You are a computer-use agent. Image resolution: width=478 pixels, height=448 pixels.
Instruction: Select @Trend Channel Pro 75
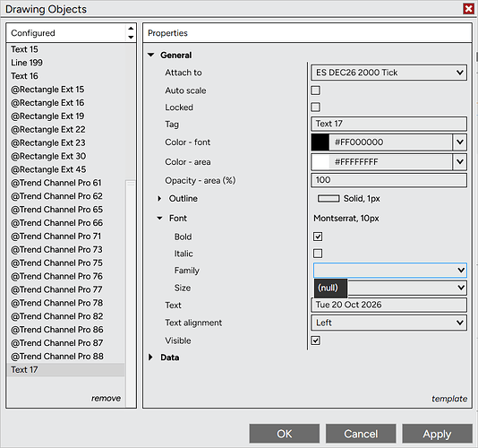pos(65,263)
